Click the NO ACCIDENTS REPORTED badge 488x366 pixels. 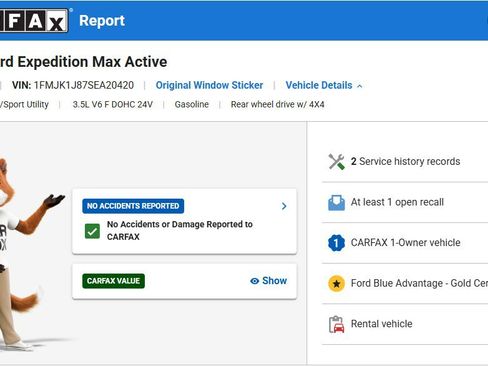click(133, 206)
